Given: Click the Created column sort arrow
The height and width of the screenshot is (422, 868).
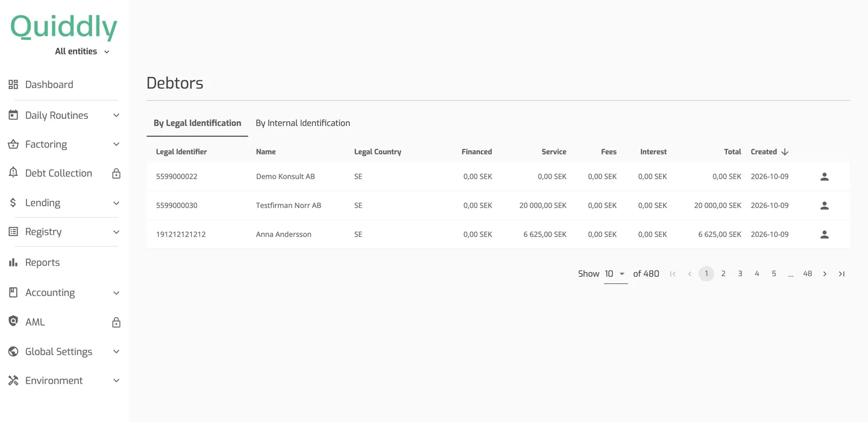Looking at the screenshot, I should point(785,152).
